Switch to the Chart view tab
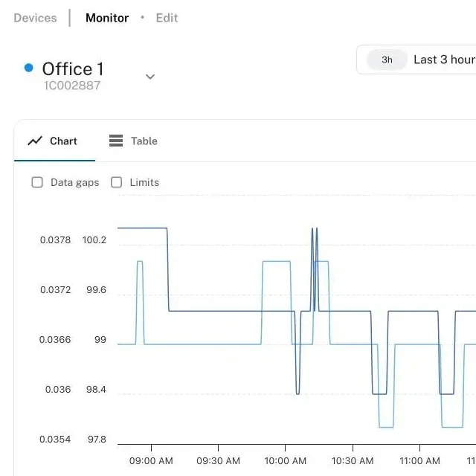The height and width of the screenshot is (476, 476). (54, 141)
